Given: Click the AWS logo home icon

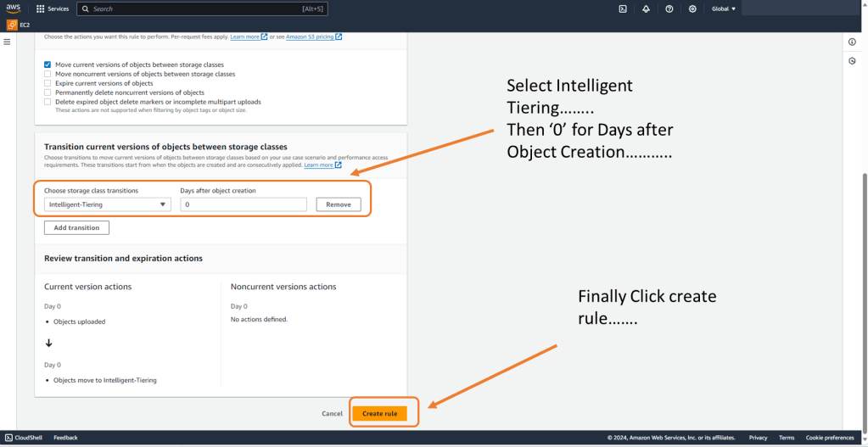Looking at the screenshot, I should point(14,8).
